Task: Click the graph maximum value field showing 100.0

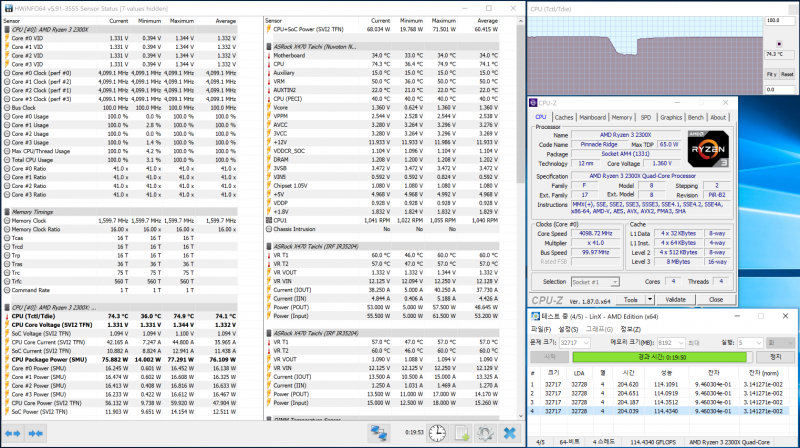Action: coord(779,20)
